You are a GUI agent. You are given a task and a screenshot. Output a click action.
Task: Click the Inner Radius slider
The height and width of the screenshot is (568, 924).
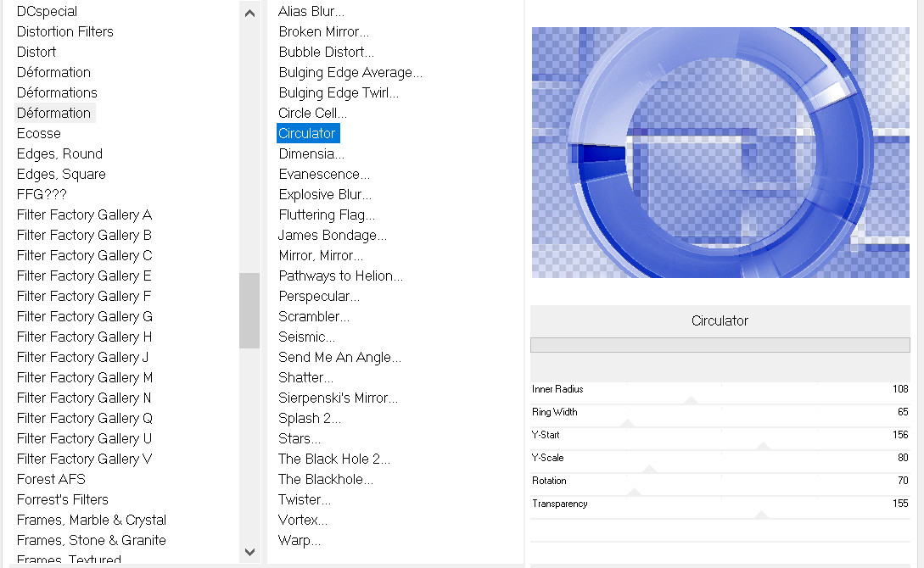click(x=691, y=399)
